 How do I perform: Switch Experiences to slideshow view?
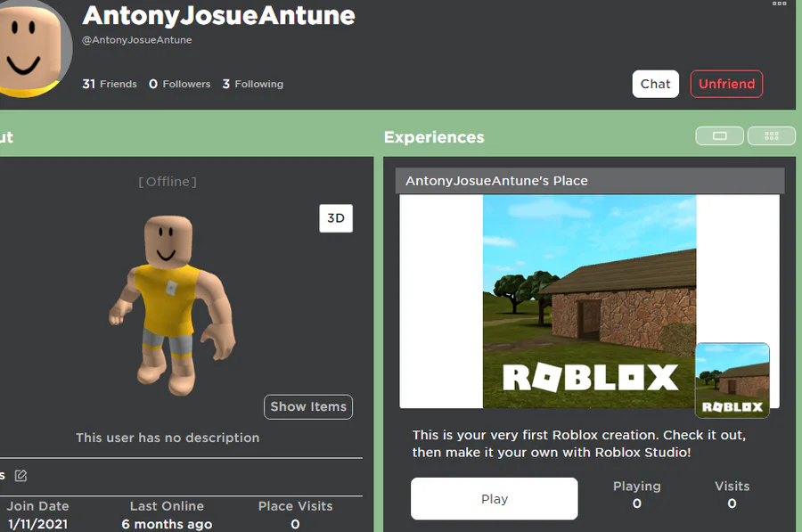(720, 136)
